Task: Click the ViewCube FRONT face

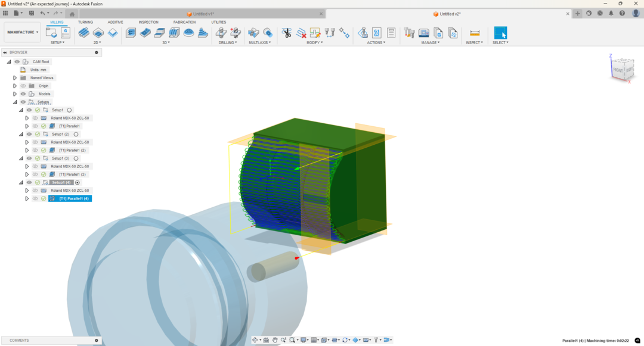Action: tap(618, 70)
